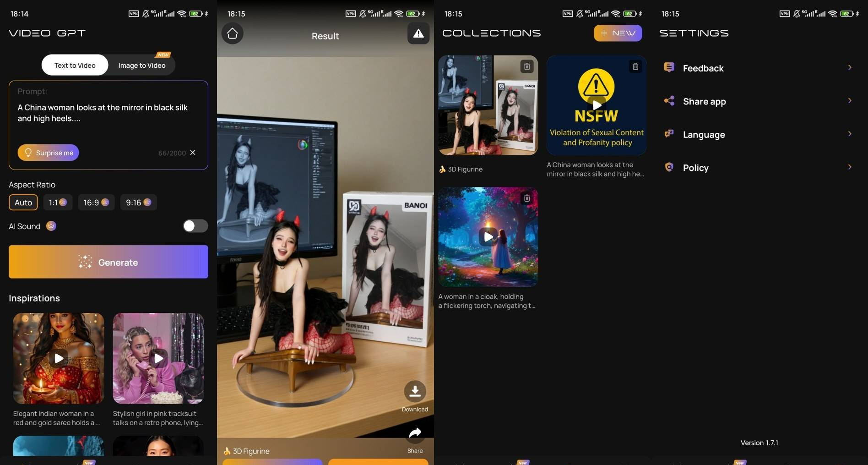Screen dimensions: 868x465
Task: Open Policy via its chevron
Action: (x=850, y=167)
